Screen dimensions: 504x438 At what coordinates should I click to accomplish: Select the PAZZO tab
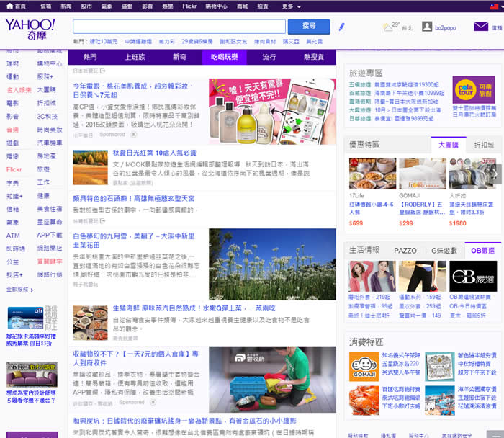tap(405, 250)
